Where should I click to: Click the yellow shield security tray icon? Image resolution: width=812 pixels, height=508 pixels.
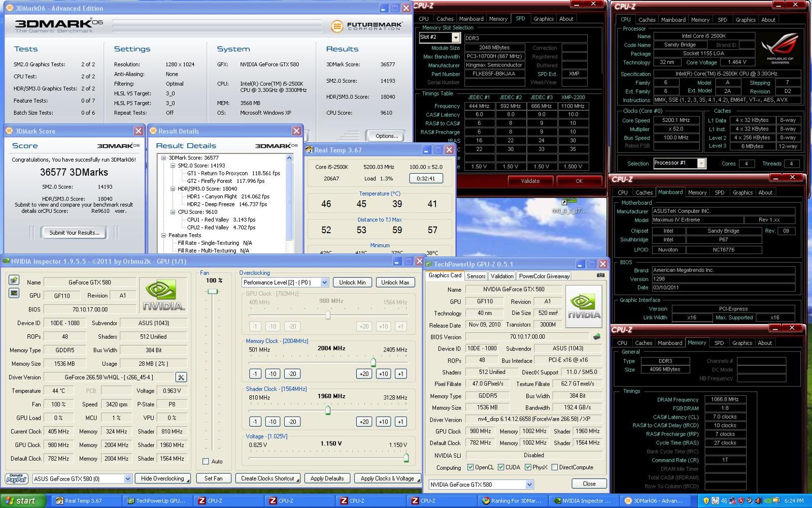706,501
